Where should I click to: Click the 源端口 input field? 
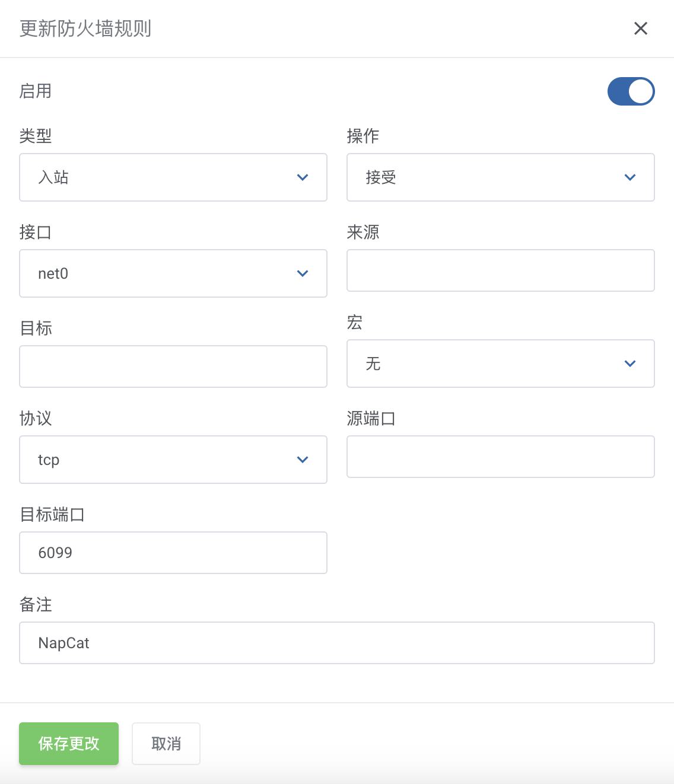coord(501,457)
